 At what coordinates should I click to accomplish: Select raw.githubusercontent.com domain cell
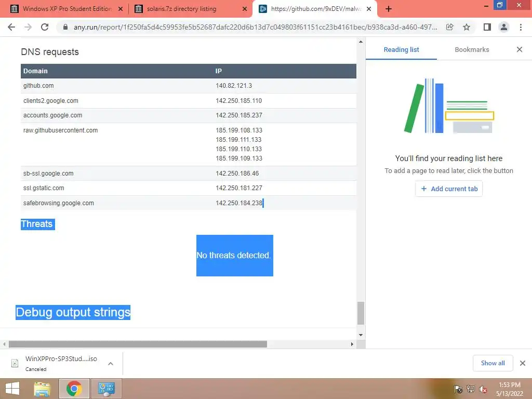[60, 130]
